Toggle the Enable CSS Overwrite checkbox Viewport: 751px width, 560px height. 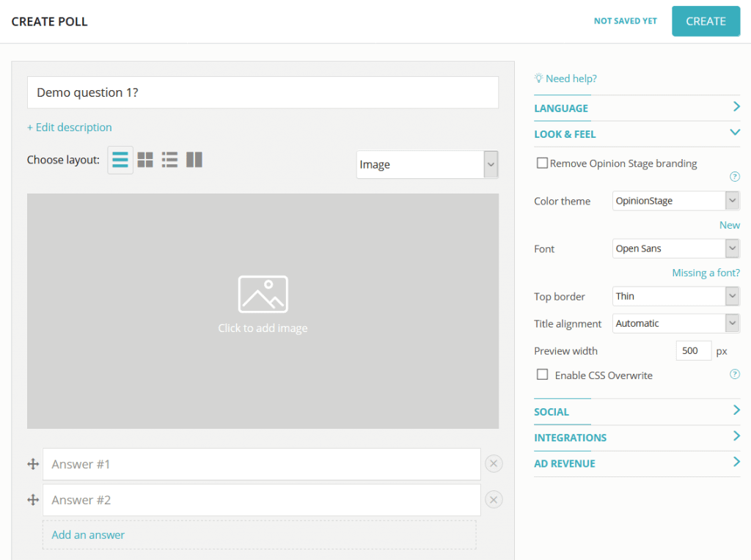coord(543,375)
